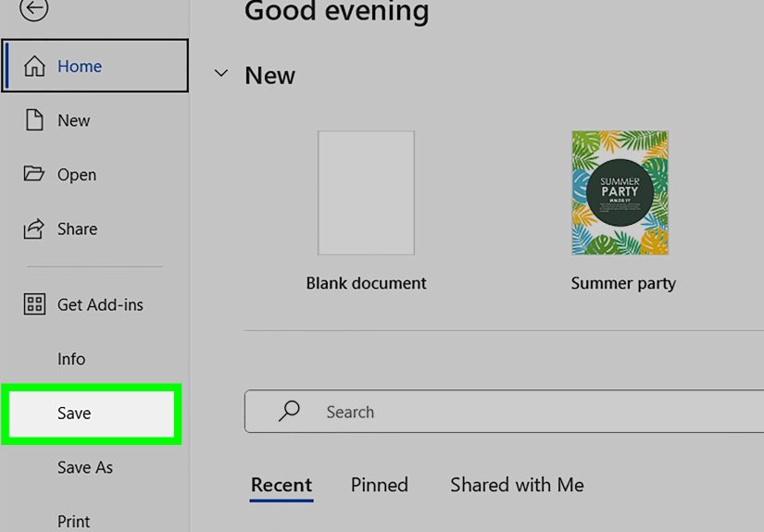Click Save in the sidebar
The height and width of the screenshot is (532, 764).
[92, 414]
